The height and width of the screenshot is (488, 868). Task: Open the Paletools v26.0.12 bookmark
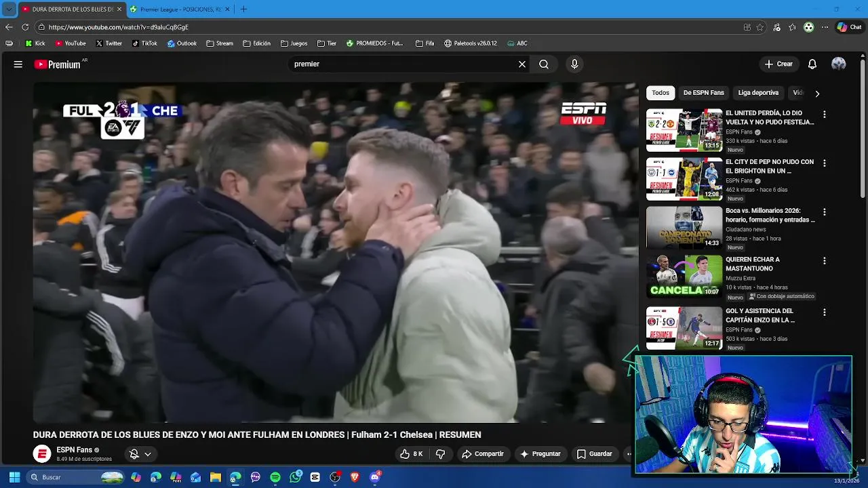click(471, 43)
